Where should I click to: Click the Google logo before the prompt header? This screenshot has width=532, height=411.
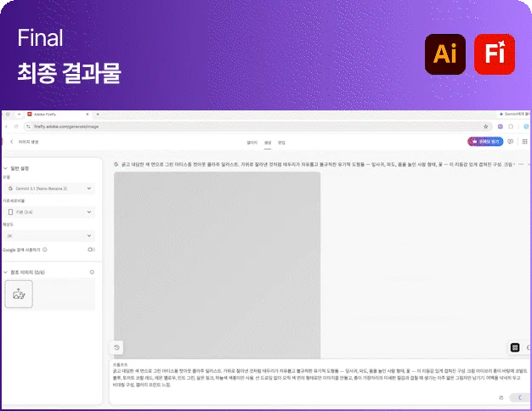click(x=116, y=164)
